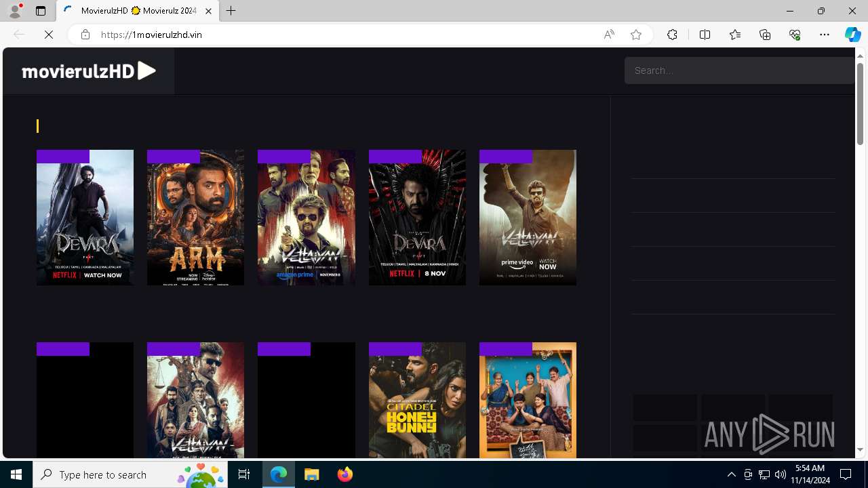Open Vettaiyan Amazon Prime poster
This screenshot has width=868, height=488.
307,218
